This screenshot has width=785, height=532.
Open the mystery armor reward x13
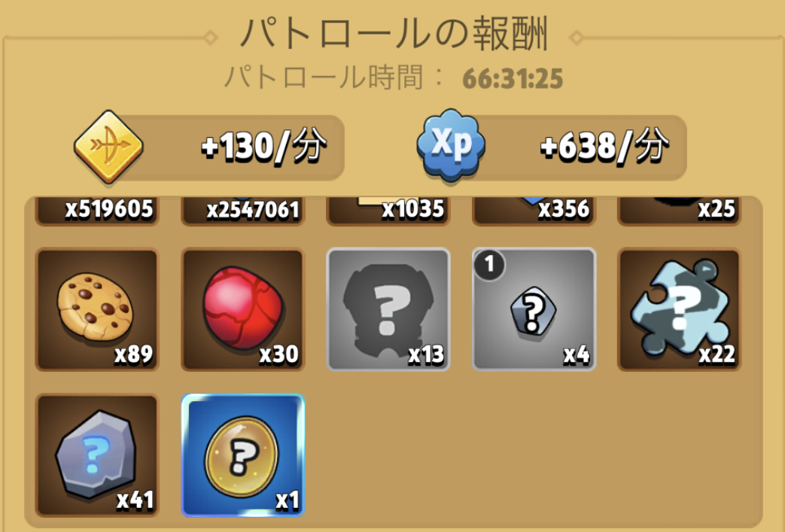pyautogui.click(x=388, y=310)
